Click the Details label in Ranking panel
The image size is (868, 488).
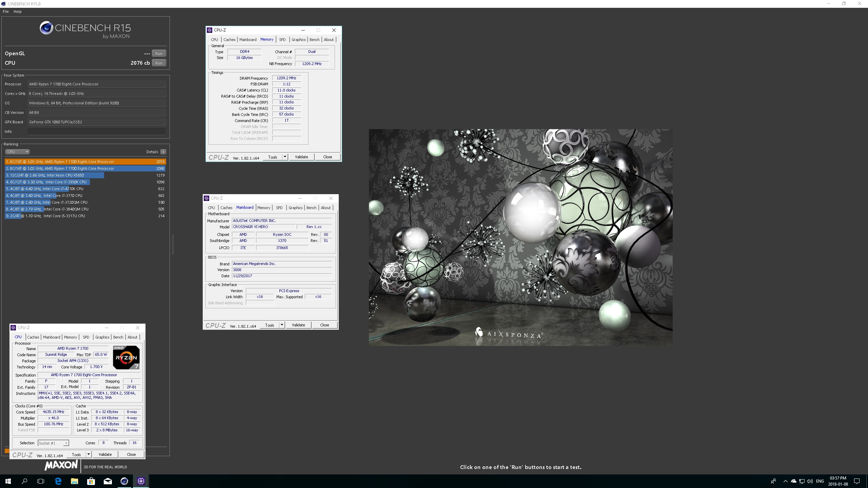click(152, 152)
